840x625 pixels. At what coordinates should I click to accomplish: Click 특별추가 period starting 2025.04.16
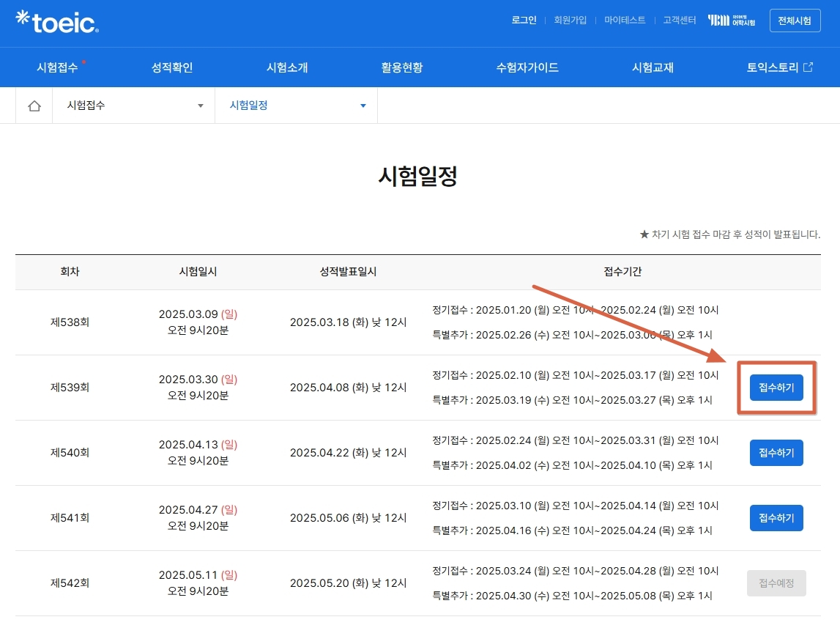pos(572,530)
